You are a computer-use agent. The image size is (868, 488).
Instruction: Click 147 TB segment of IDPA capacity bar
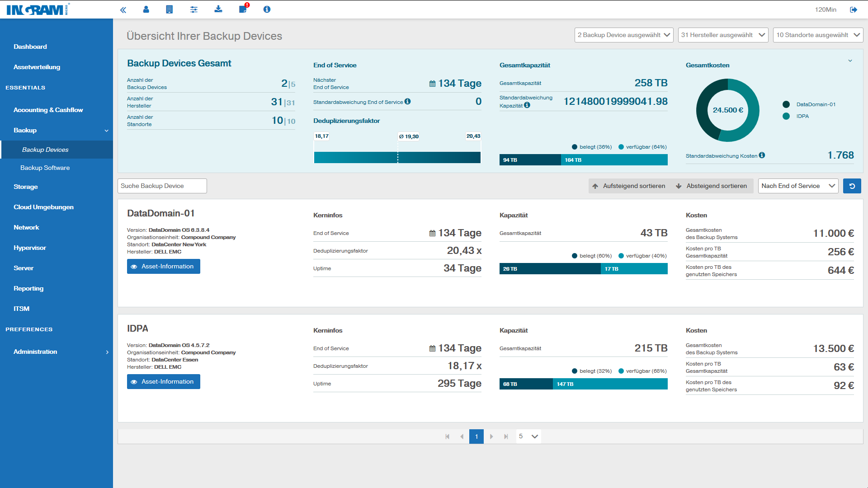coord(610,384)
